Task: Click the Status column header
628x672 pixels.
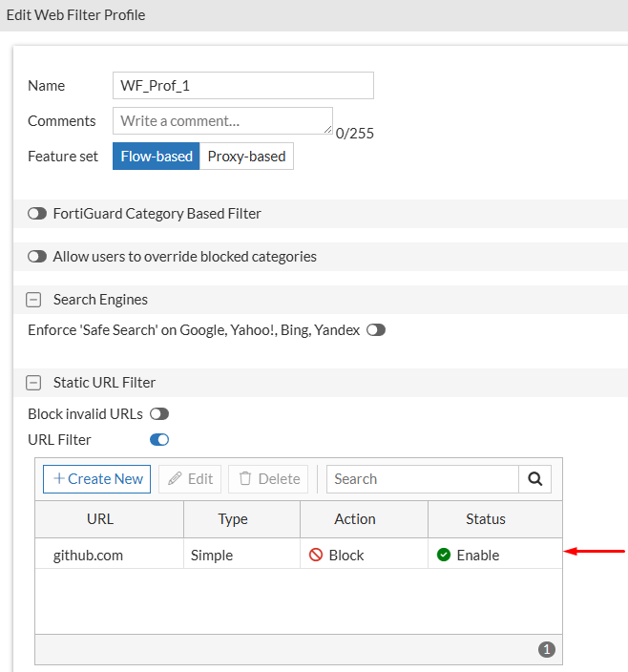Action: [x=495, y=519]
